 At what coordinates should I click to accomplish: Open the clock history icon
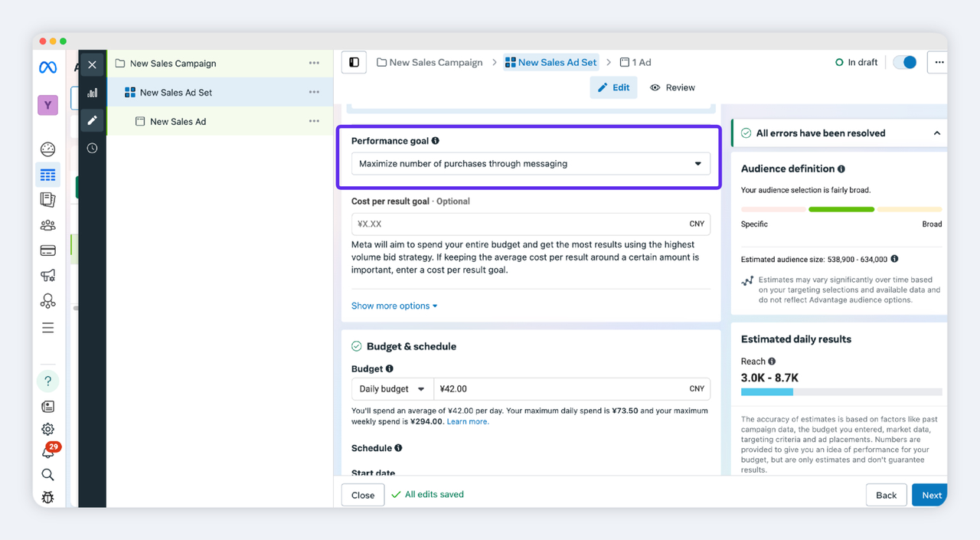tap(92, 148)
